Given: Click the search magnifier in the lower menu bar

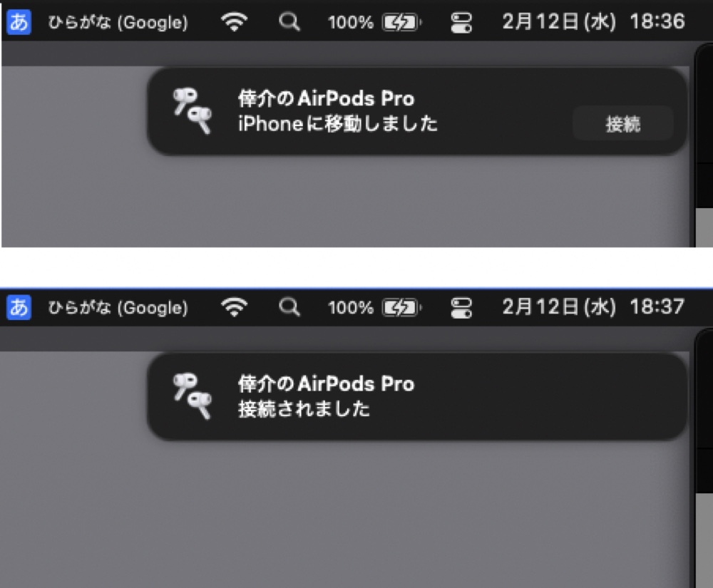Looking at the screenshot, I should click(289, 307).
